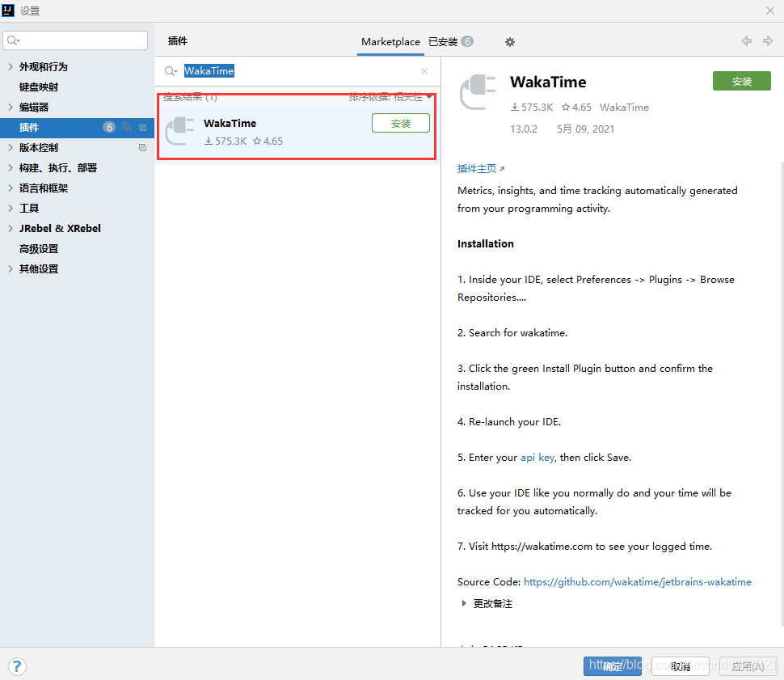Image resolution: width=784 pixels, height=680 pixels.
Task: Open the help question mark button
Action: click(x=17, y=666)
